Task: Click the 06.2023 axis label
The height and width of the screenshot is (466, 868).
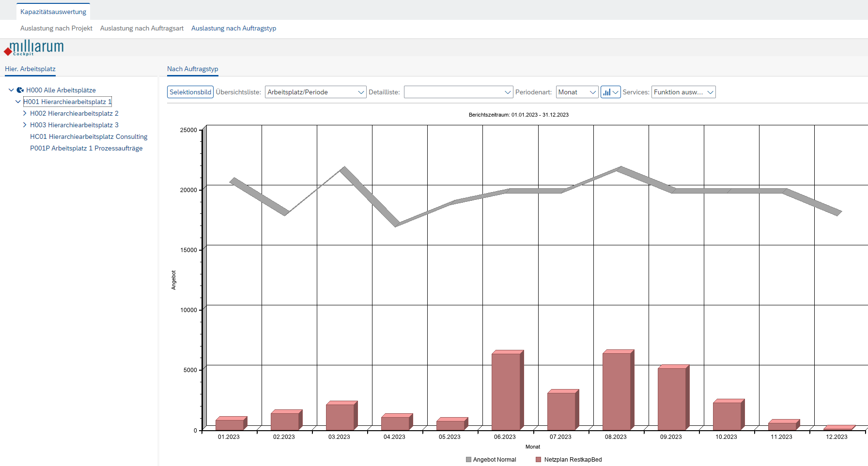Action: click(505, 437)
